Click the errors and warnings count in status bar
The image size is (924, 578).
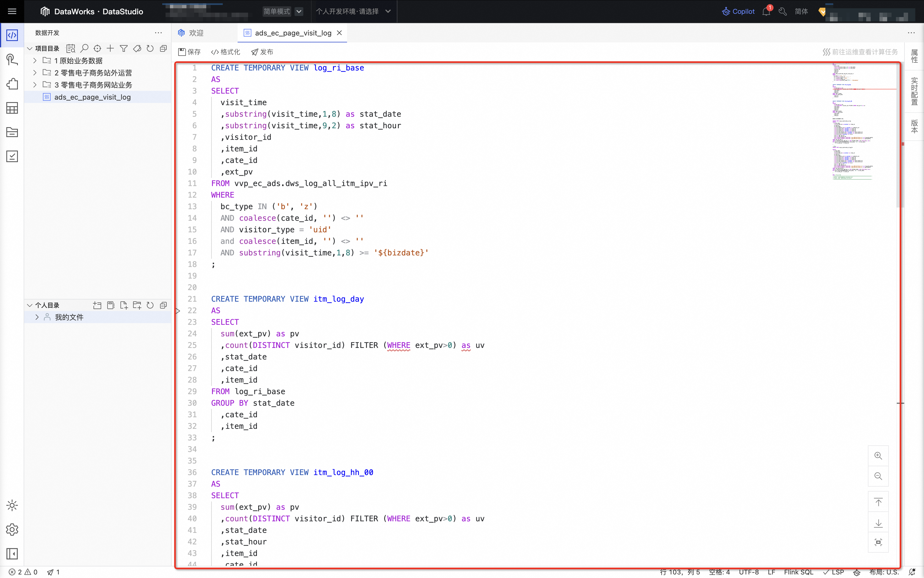23,572
